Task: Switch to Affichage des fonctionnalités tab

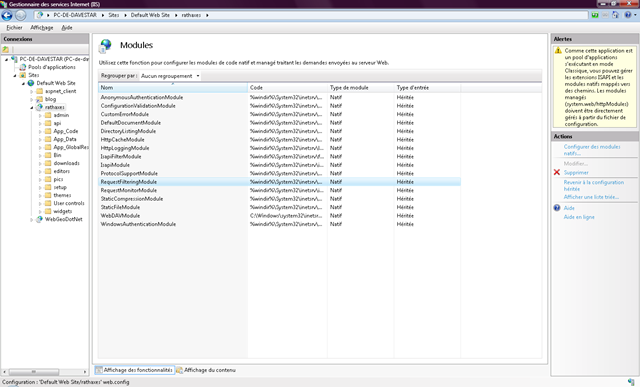Action: 135,370
